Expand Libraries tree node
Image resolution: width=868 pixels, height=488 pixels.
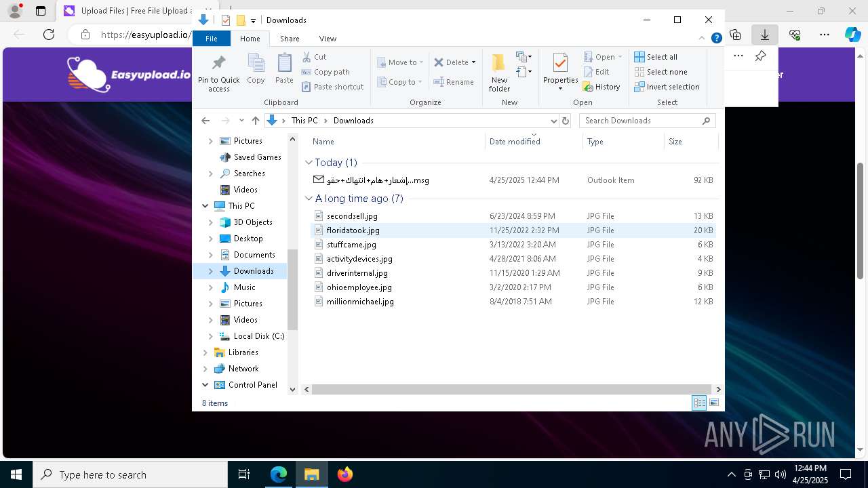pyautogui.click(x=205, y=352)
